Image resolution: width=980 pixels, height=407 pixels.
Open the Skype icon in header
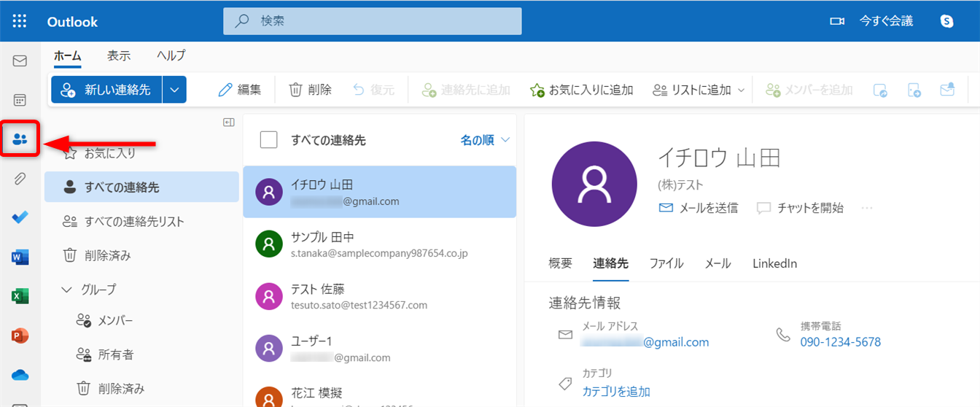pos(947,21)
